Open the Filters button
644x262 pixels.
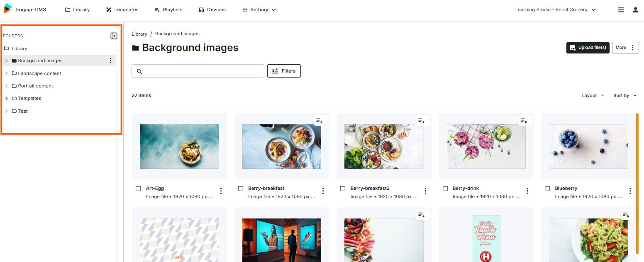(x=284, y=71)
